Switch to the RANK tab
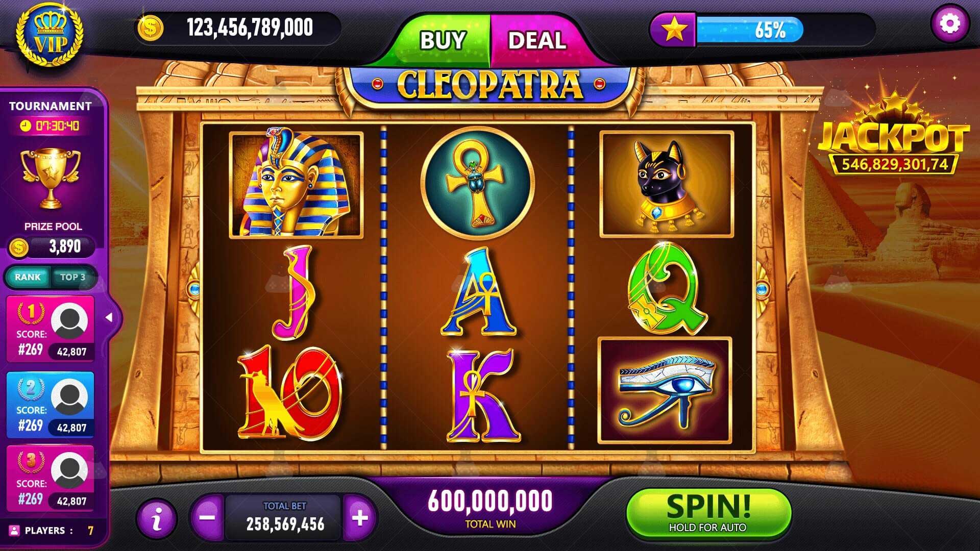Screen dimensions: 980x551 (x=28, y=277)
